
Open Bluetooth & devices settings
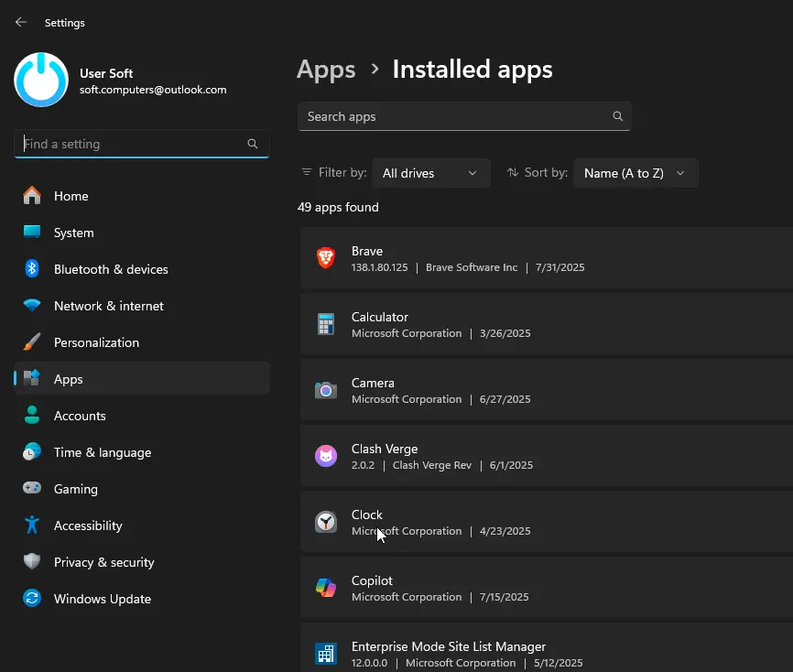(x=111, y=269)
